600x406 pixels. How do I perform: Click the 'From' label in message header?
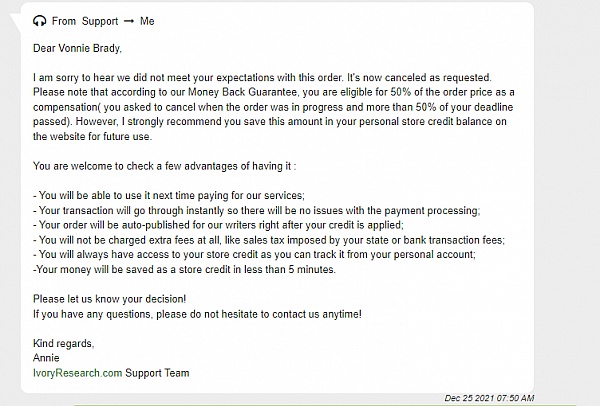tap(64, 21)
